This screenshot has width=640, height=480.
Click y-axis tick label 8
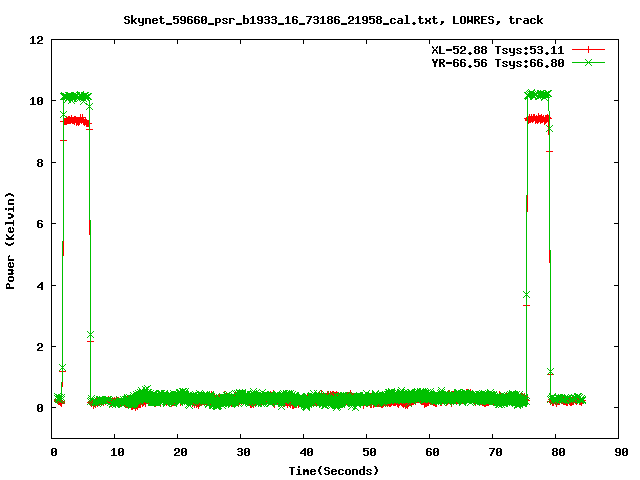click(40, 163)
